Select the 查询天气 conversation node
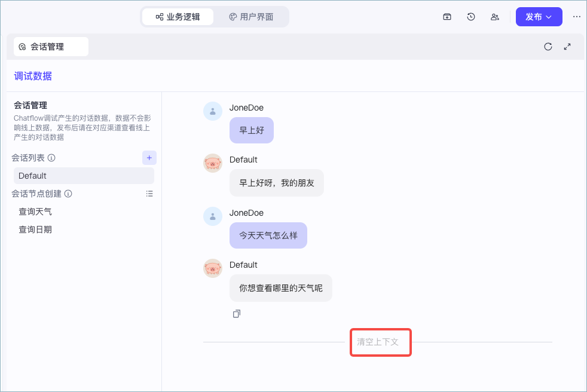The height and width of the screenshot is (392, 587). click(35, 212)
